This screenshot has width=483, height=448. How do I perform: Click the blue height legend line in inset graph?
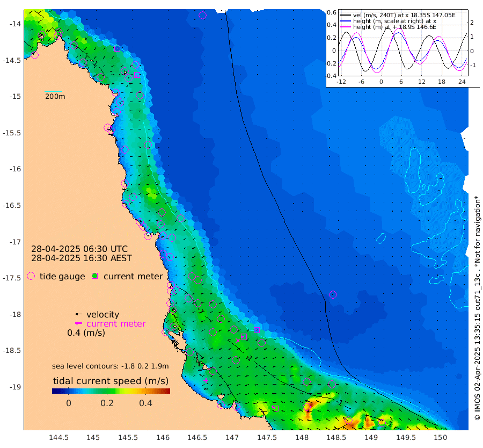pos(345,21)
